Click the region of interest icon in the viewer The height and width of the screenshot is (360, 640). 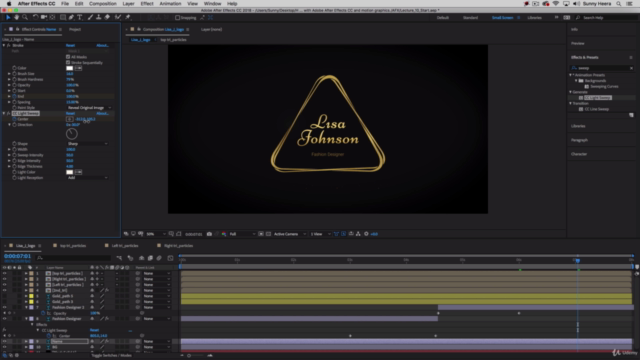(261, 234)
